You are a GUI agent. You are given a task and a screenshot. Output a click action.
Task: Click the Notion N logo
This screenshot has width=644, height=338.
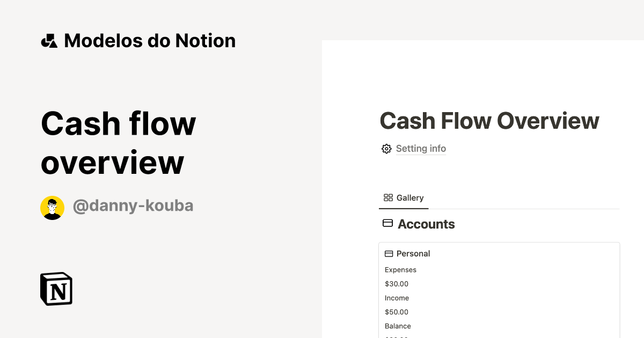(56, 289)
